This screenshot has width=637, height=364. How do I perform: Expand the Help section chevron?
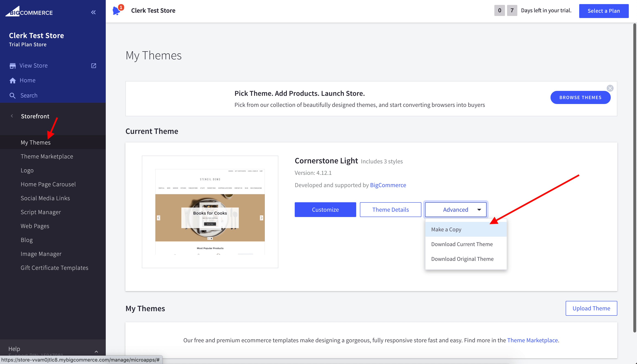tap(96, 352)
